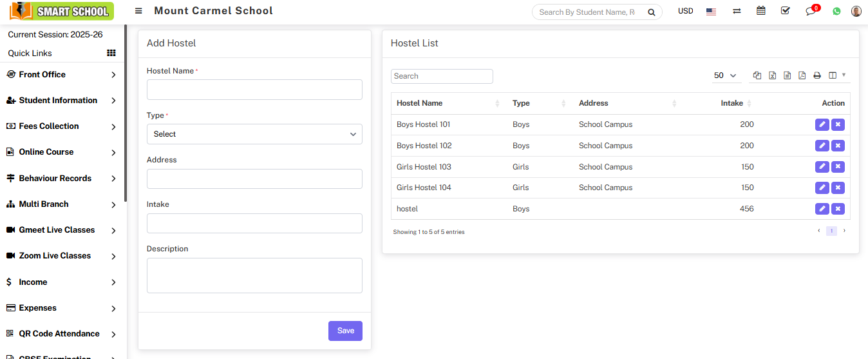Open the user profile avatar

point(856,11)
